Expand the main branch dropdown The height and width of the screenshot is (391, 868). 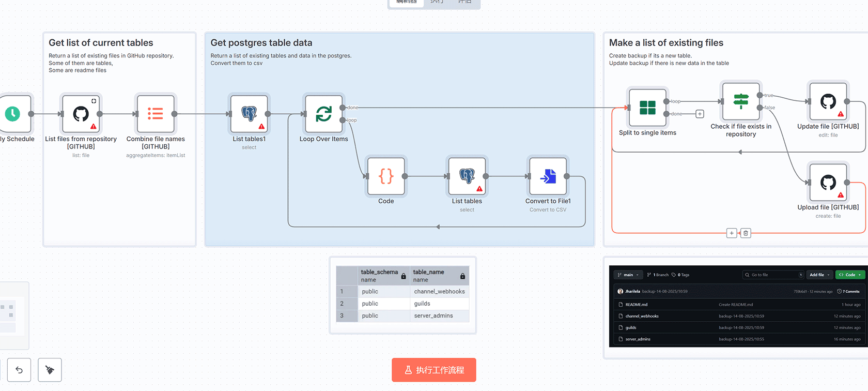pos(628,275)
